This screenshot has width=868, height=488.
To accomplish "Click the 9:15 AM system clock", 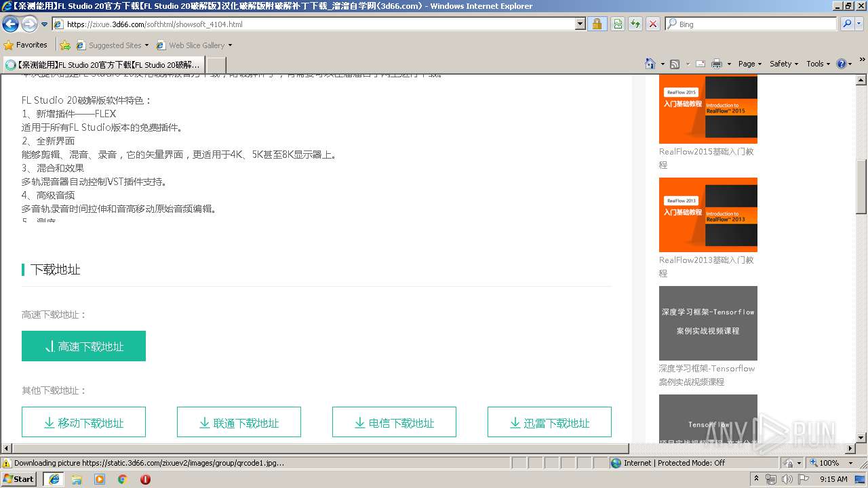I will click(833, 479).
